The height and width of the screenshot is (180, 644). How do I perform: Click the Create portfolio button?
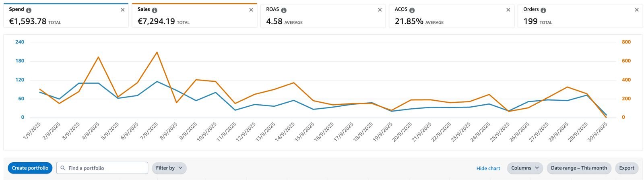click(30, 168)
